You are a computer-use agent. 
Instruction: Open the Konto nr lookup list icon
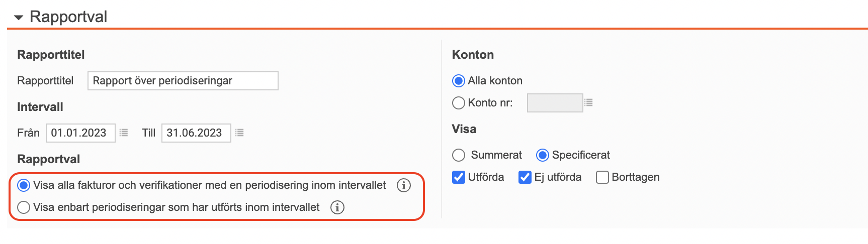(x=588, y=102)
